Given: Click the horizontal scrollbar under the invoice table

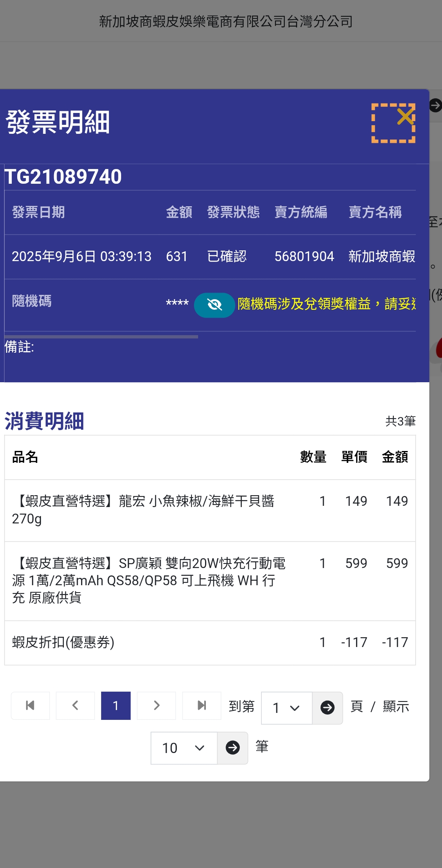Looking at the screenshot, I should tap(101, 337).
